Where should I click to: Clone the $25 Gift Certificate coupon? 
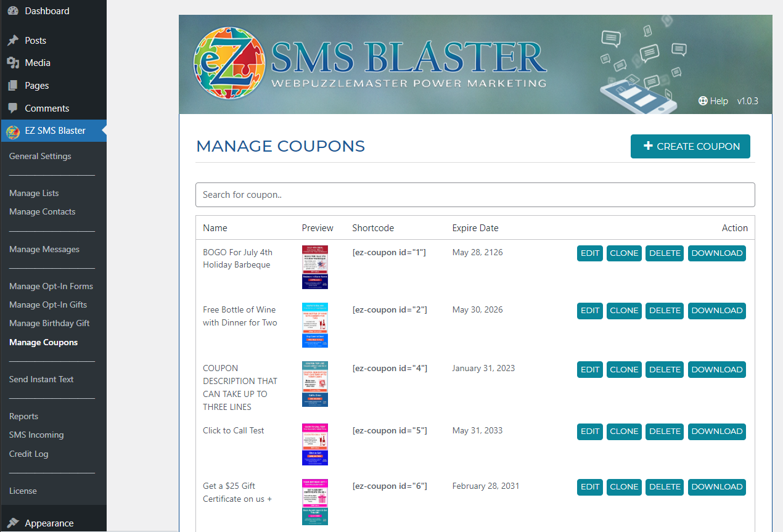[x=624, y=487]
